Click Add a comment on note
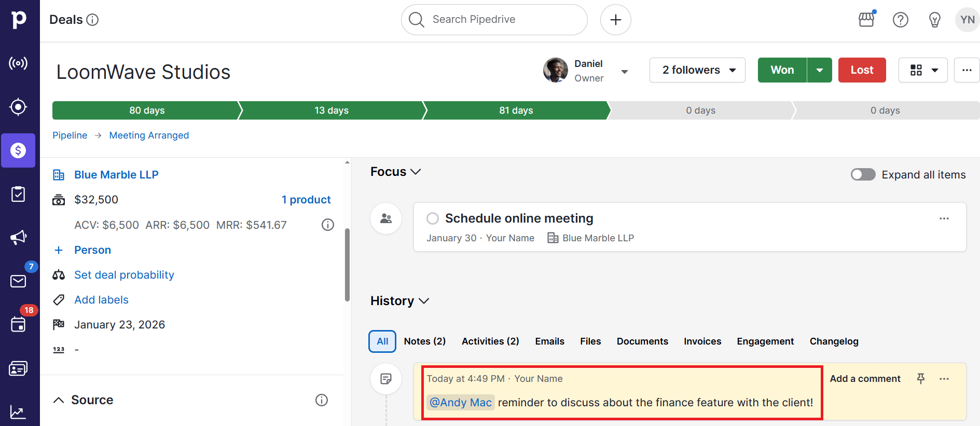 [865, 379]
